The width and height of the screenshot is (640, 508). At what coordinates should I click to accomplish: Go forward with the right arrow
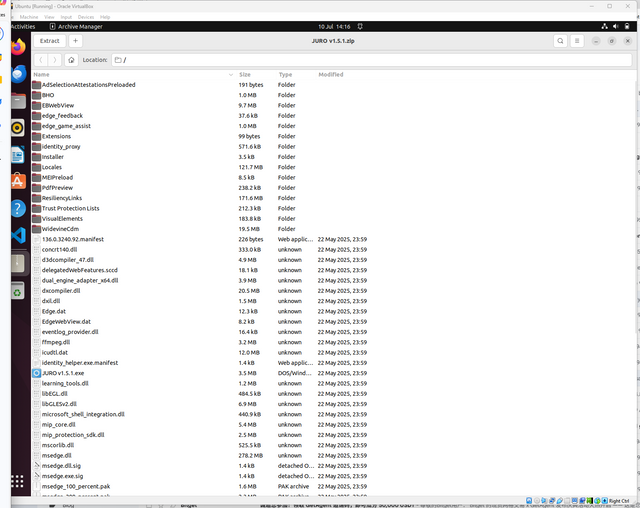(55, 60)
